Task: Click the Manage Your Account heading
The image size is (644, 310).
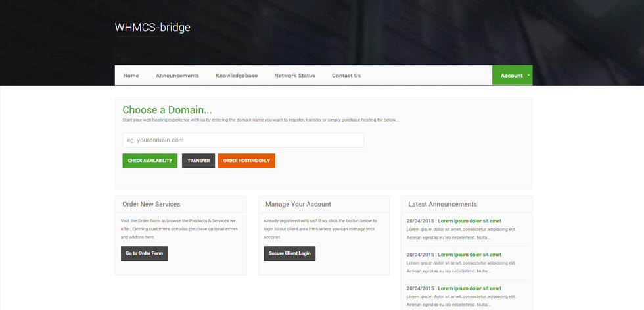Action: point(298,204)
